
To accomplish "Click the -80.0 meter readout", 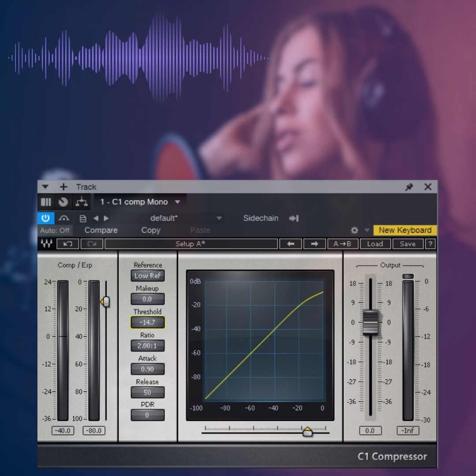I will pos(94,431).
